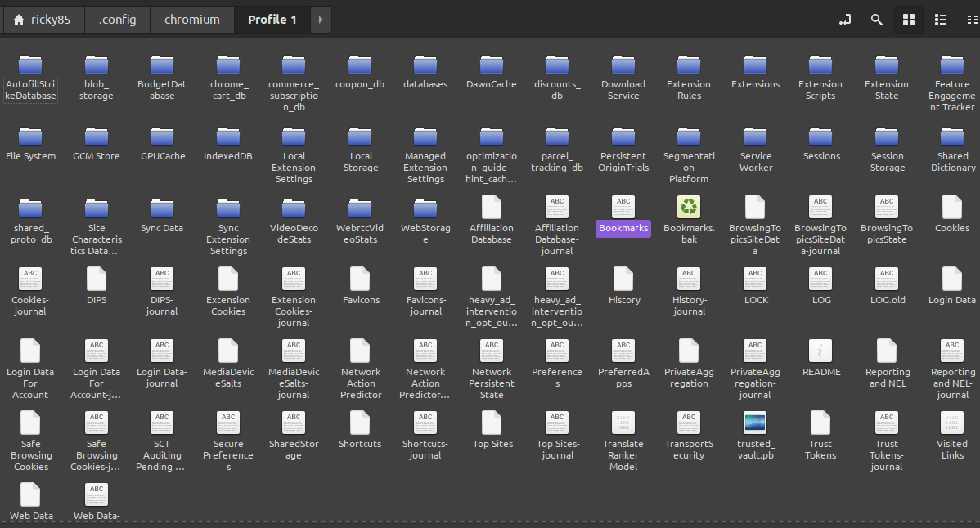980x528 pixels.
Task: Select the chromium path segment
Action: click(x=191, y=20)
